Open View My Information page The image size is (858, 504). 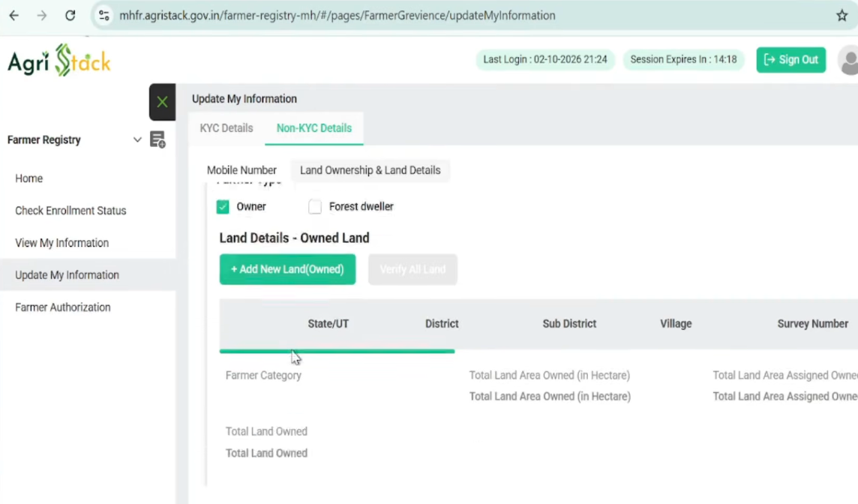pyautogui.click(x=61, y=243)
